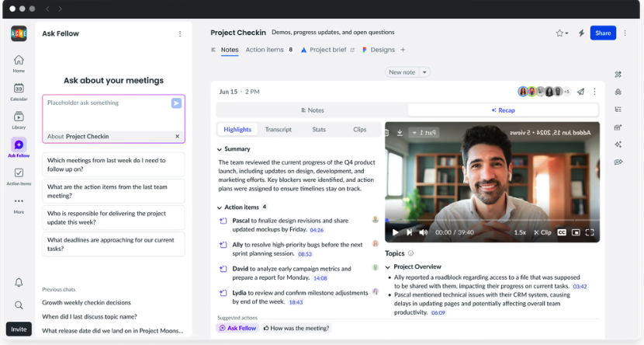The width and height of the screenshot is (644, 345).
Task: Click the send note paper plane icon
Action: click(580, 92)
